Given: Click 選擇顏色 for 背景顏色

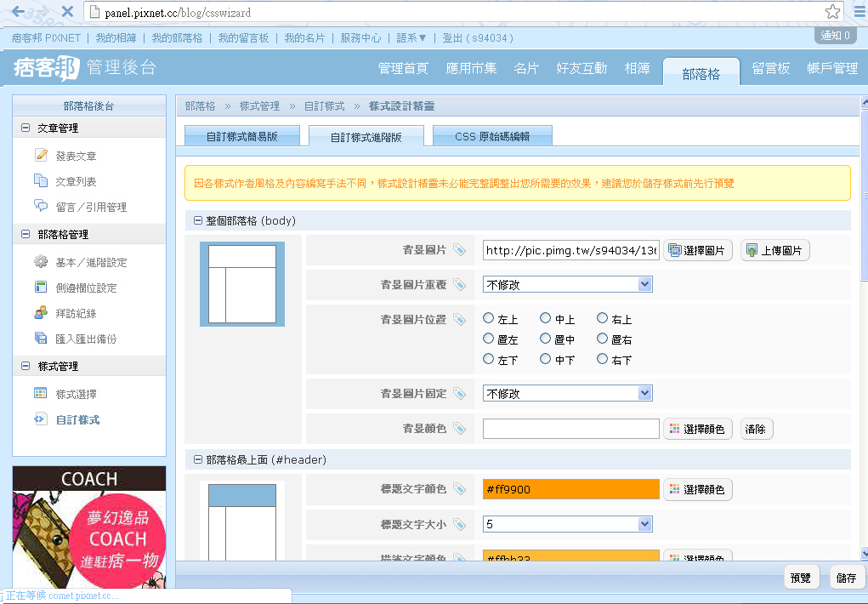Looking at the screenshot, I should [x=698, y=429].
